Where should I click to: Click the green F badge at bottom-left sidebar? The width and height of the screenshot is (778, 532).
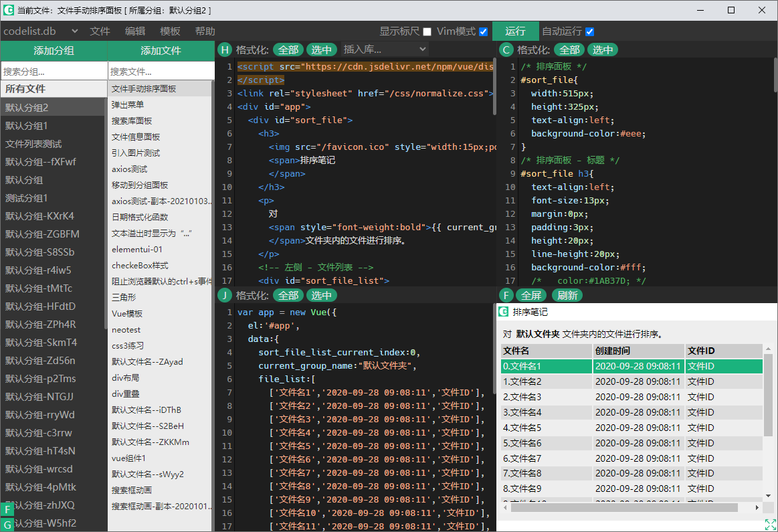(7, 509)
